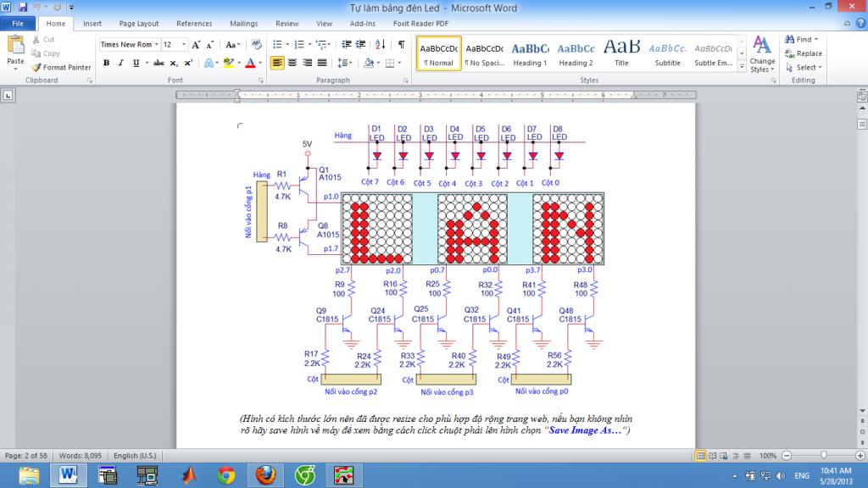Viewport: 868px width, 488px height.
Task: Open the Bullets list dropdown
Action: (x=287, y=45)
